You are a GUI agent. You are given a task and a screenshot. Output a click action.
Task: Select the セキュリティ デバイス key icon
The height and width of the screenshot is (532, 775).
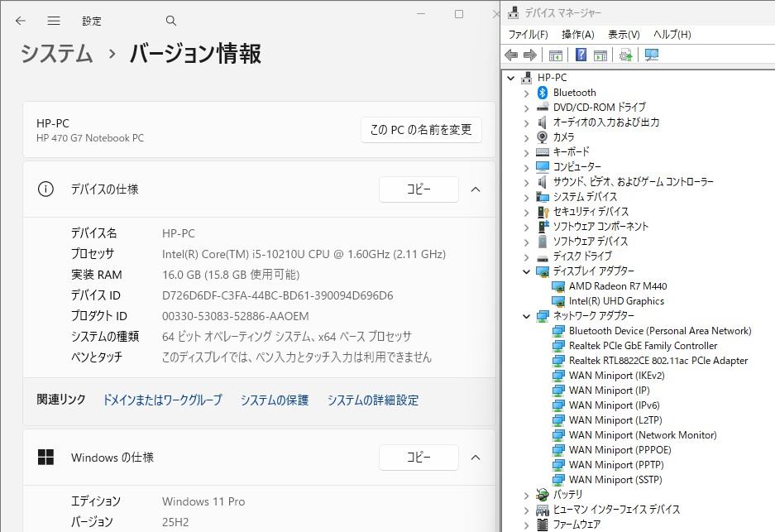[x=543, y=212]
